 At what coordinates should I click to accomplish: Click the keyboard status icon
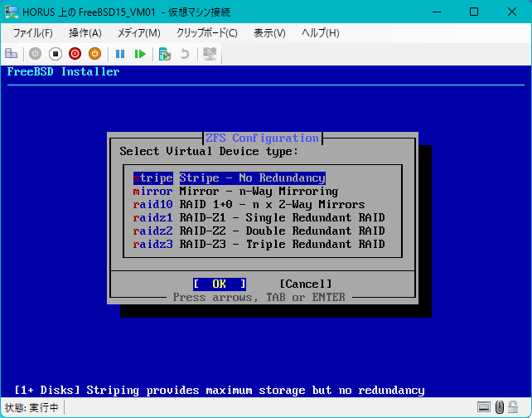tap(483, 406)
